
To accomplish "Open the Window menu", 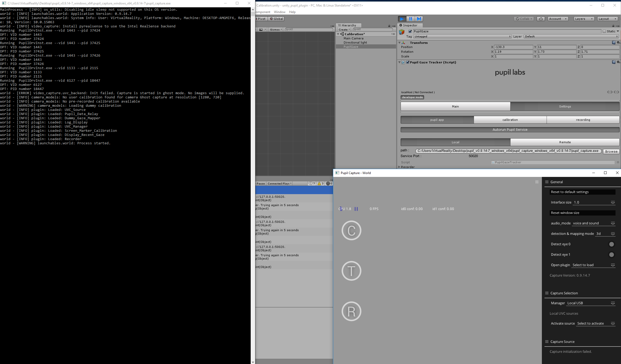I will pyautogui.click(x=279, y=12).
